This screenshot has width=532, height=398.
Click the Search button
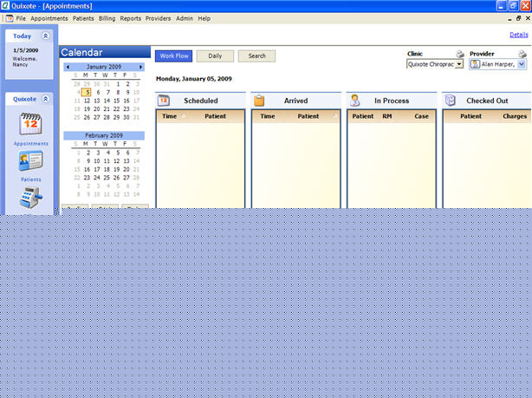coord(256,56)
